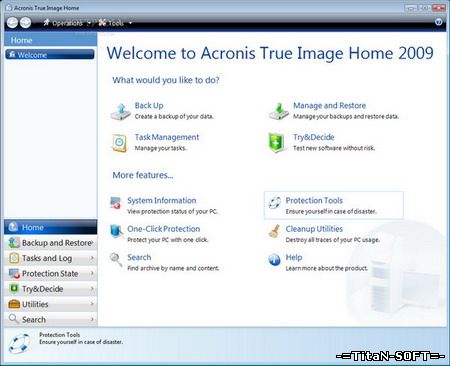450x366 pixels.
Task: Click the Help info icon in main panel
Action: click(274, 260)
